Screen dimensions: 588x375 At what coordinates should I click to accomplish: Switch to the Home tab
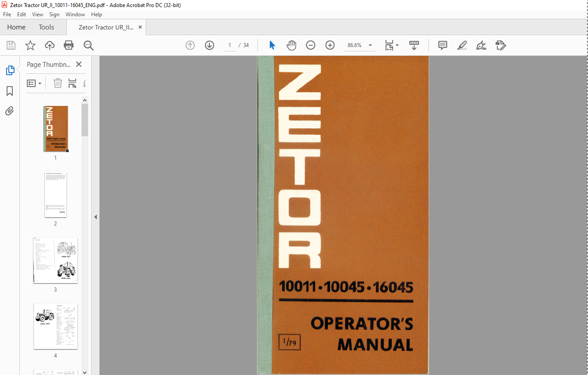(x=16, y=27)
